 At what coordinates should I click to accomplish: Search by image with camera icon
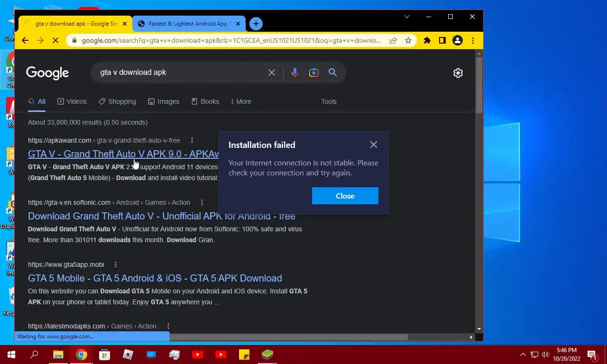[x=314, y=73]
